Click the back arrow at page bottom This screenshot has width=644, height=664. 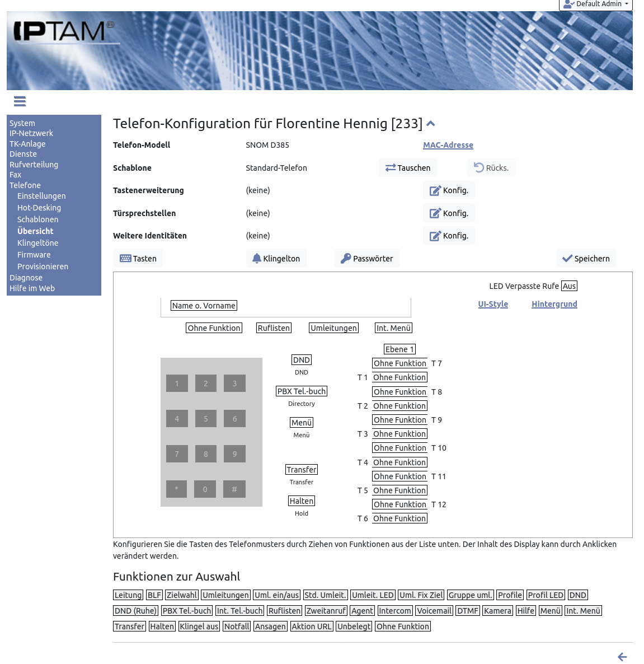coord(622,657)
